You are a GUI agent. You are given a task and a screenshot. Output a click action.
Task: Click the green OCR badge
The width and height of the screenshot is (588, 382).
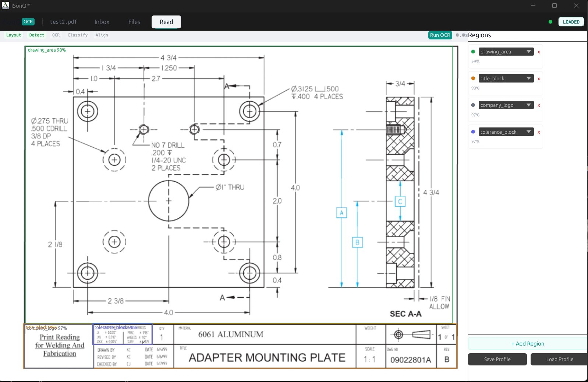28,22
